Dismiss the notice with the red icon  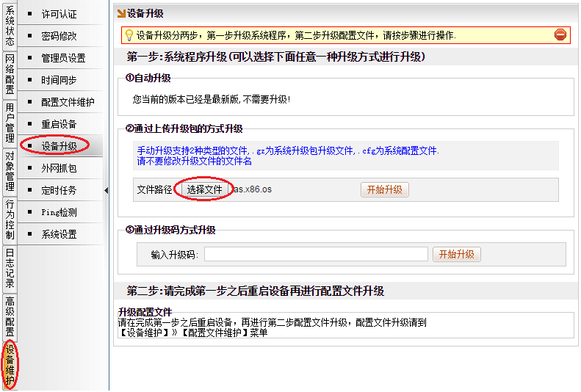tap(560, 35)
